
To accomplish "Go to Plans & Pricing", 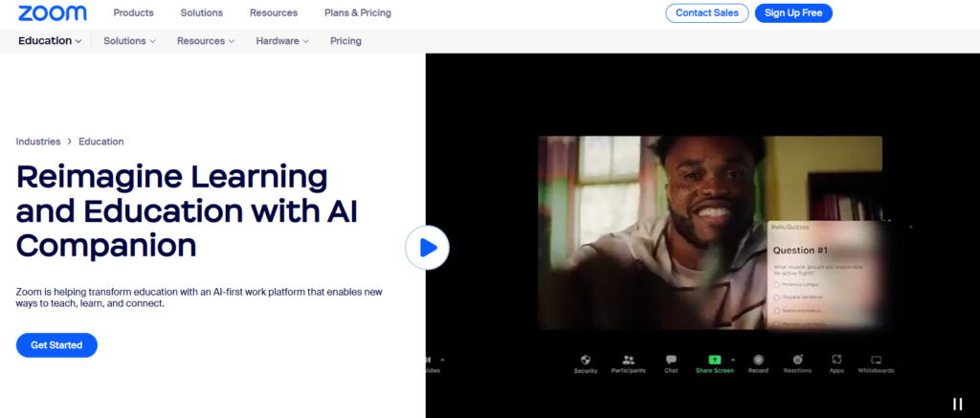I will click(x=358, y=13).
